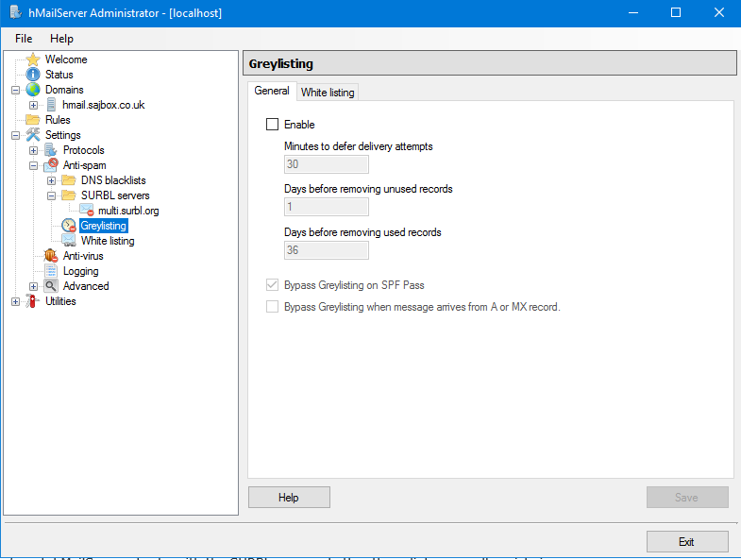Click the Minutes to defer delivery field
The image size is (741, 560).
[x=327, y=164]
